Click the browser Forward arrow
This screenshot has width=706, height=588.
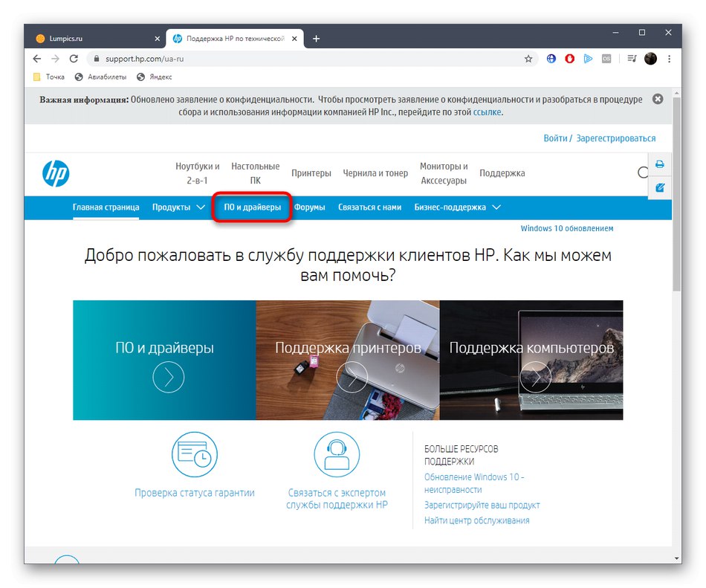(56, 59)
